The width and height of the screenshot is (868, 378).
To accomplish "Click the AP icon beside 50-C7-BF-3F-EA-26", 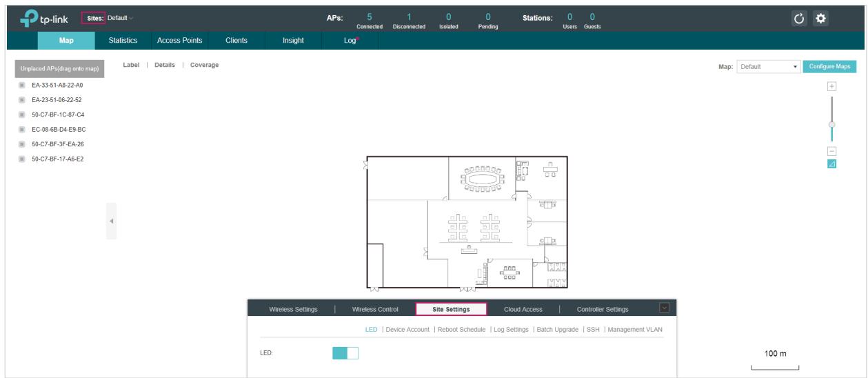I will (x=21, y=144).
